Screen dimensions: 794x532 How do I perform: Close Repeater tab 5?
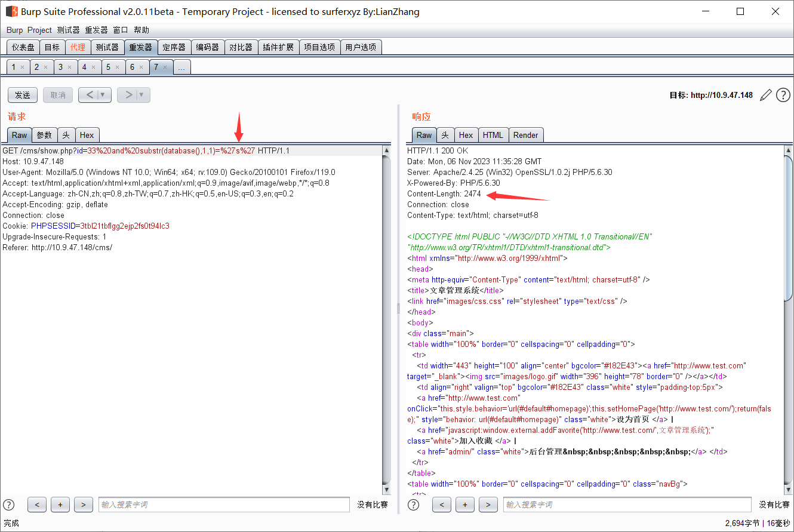[x=118, y=67]
